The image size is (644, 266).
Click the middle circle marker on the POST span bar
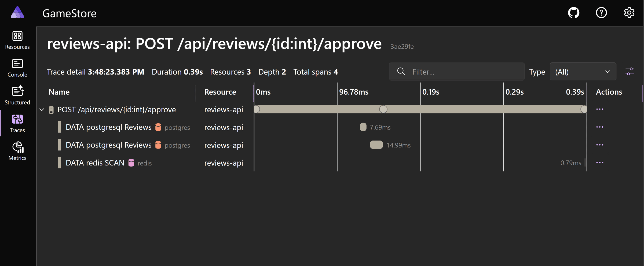pos(383,109)
